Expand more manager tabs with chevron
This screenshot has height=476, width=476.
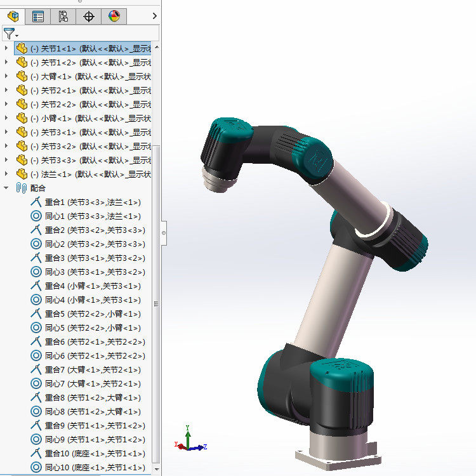coord(154,16)
